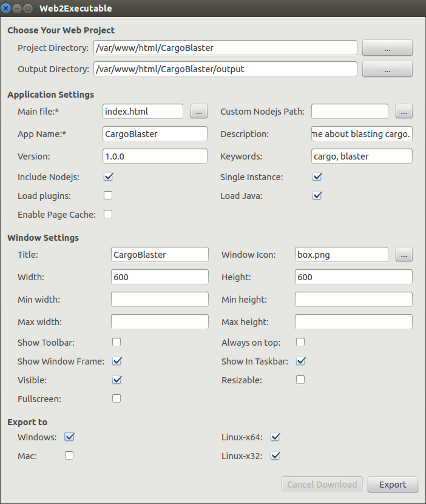
Task: Click the Cancel Download button
Action: (x=322, y=484)
